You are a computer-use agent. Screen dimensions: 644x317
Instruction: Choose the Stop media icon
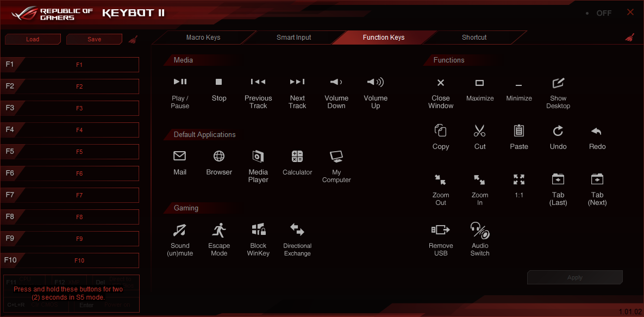pyautogui.click(x=219, y=82)
